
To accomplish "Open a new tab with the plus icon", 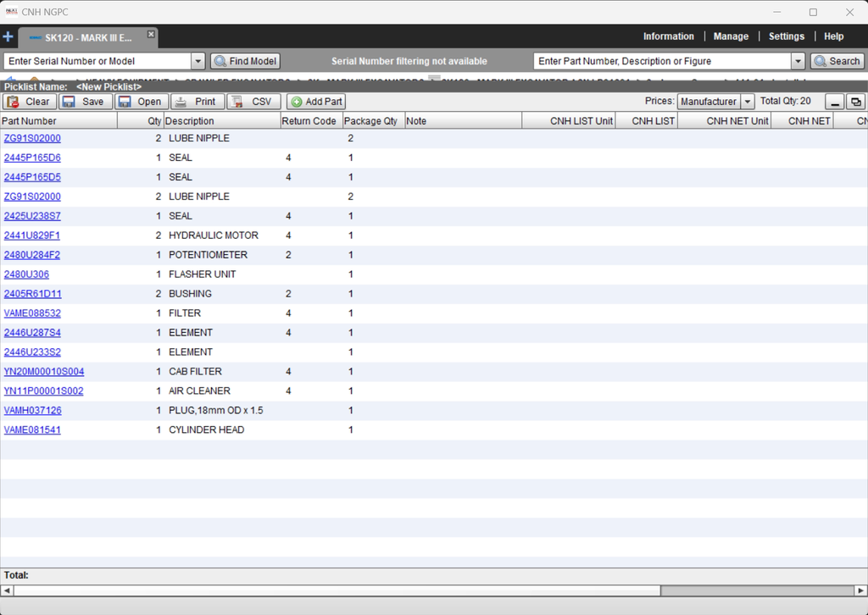I will point(8,37).
